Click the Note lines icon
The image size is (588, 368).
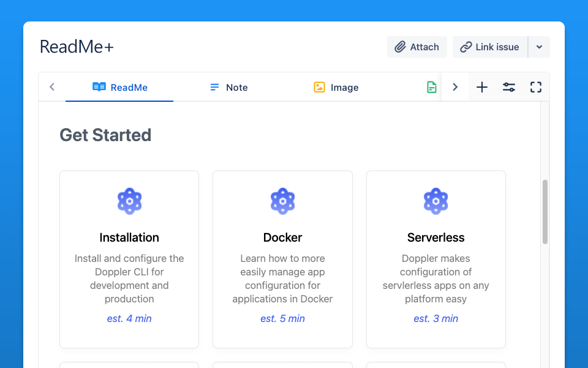point(214,87)
